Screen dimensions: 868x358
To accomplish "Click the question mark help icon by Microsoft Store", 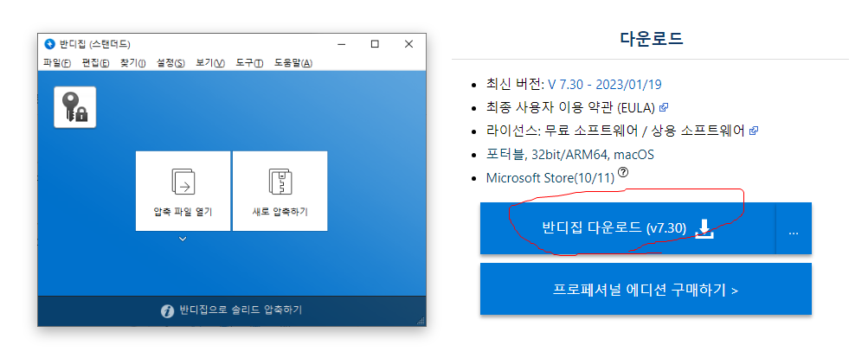I will coord(623,173).
